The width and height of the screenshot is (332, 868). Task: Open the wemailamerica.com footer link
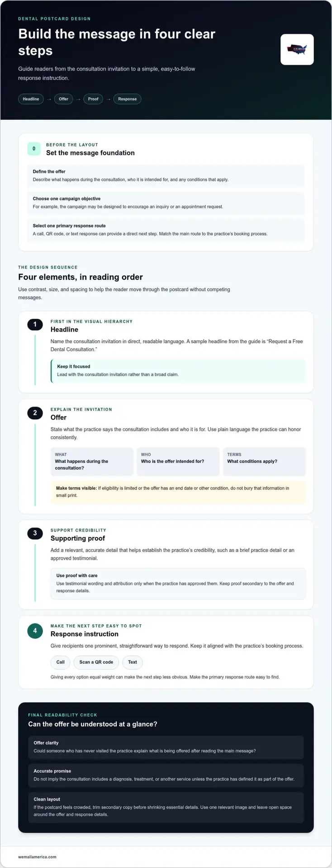(x=38, y=857)
